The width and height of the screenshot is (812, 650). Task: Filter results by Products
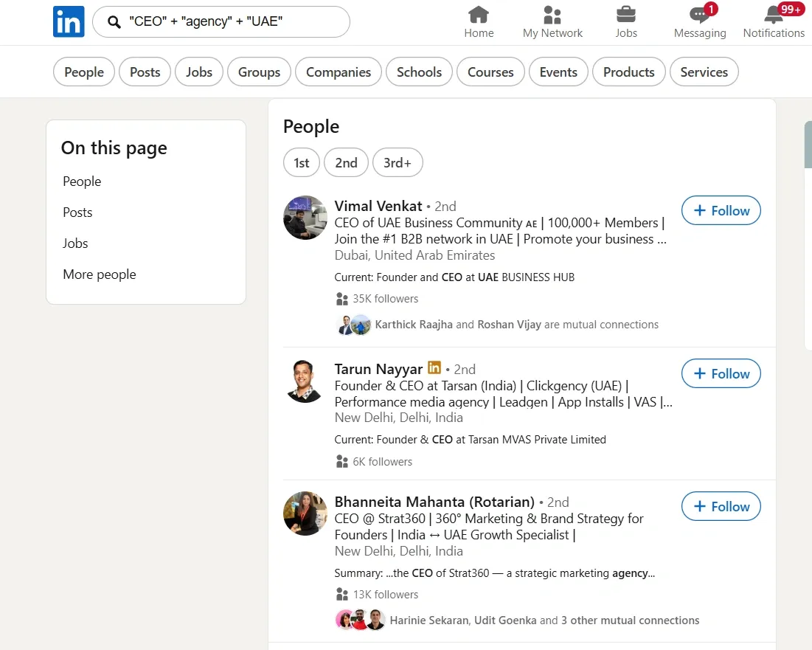coord(628,72)
